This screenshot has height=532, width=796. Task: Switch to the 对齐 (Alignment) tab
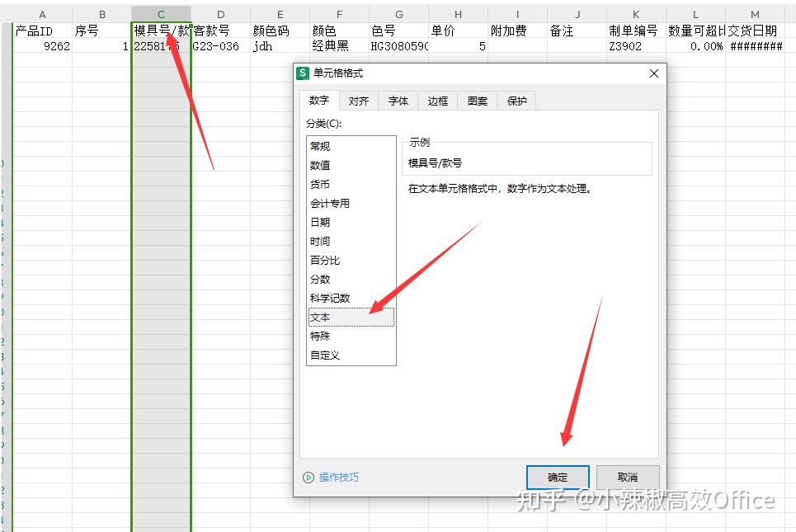[359, 101]
